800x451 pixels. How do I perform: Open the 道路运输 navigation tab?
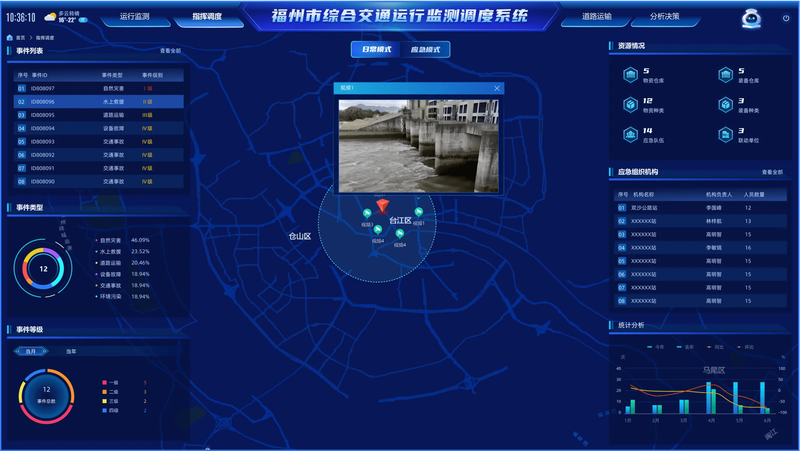[x=597, y=17]
